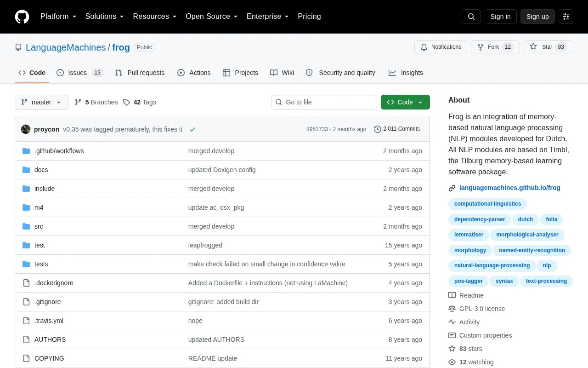Image resolution: width=588 pixels, height=368 pixels.
Task: Click the scale icon next to GPL-3.0 license
Action: (x=452, y=309)
